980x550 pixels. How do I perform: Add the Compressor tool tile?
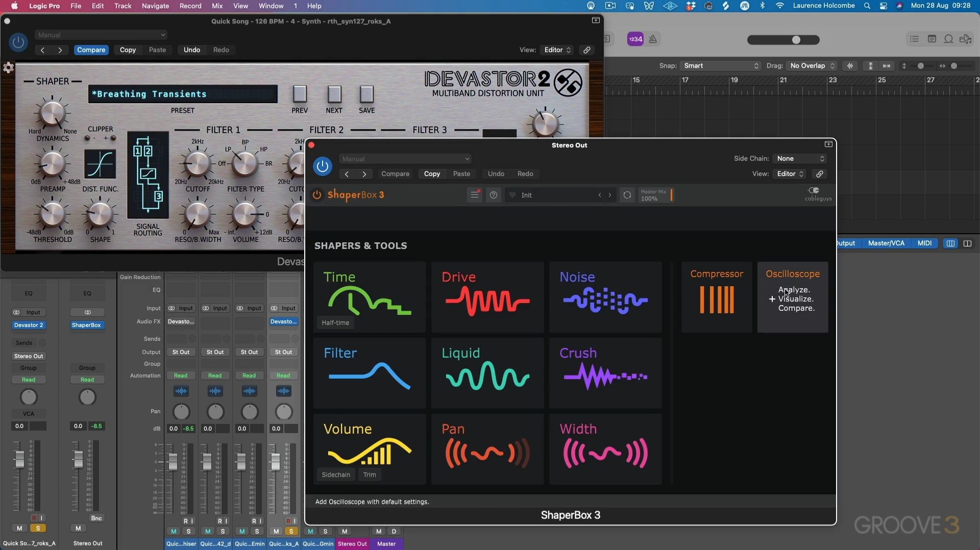[716, 297]
